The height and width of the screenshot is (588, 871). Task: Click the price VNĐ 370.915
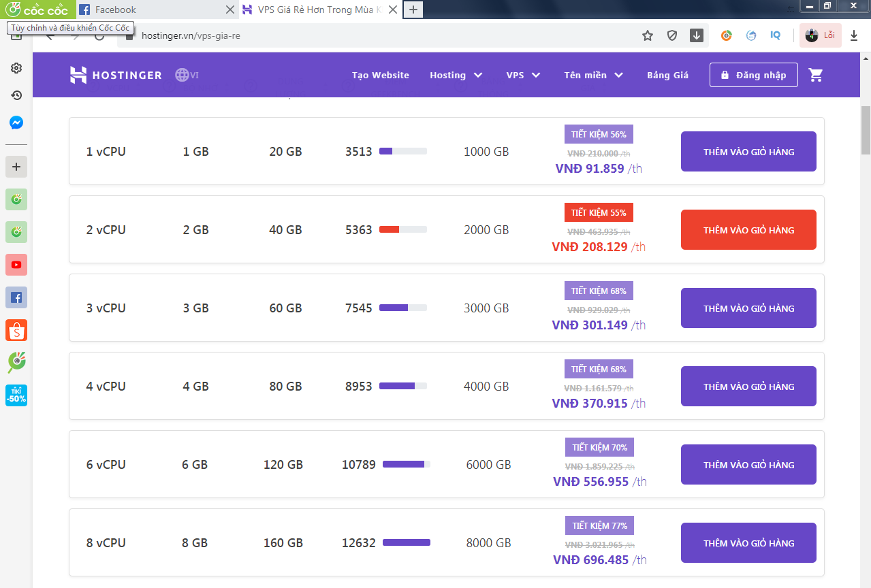pyautogui.click(x=590, y=403)
